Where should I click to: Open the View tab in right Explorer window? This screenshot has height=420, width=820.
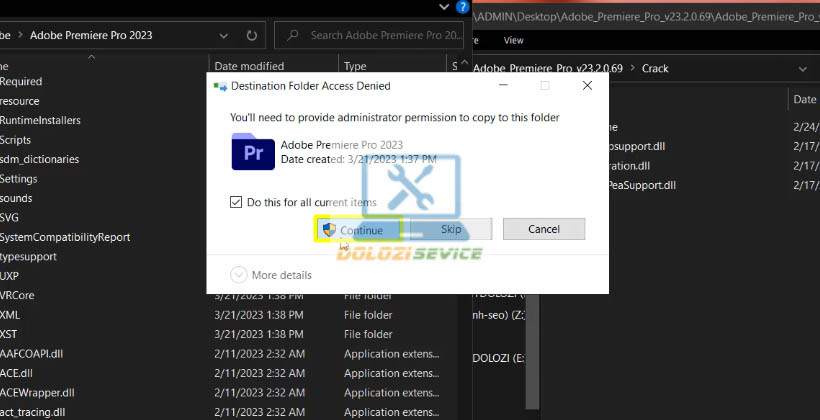pos(514,41)
